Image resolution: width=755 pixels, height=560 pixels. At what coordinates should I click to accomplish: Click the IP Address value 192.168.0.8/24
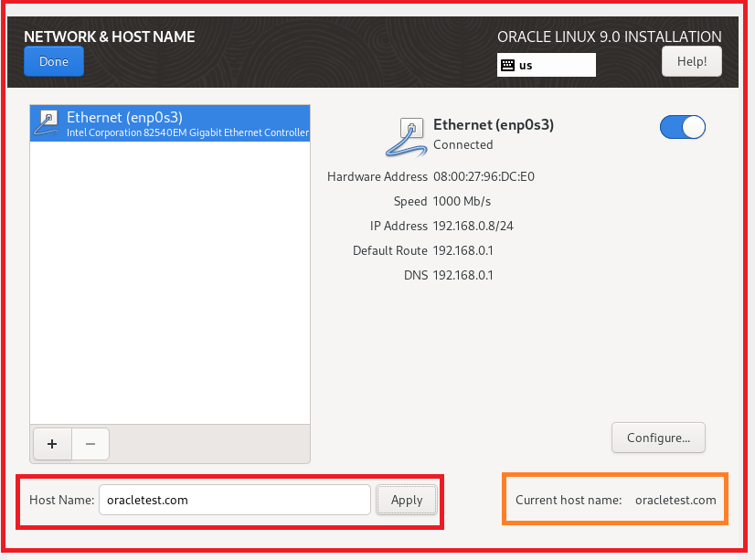473,226
